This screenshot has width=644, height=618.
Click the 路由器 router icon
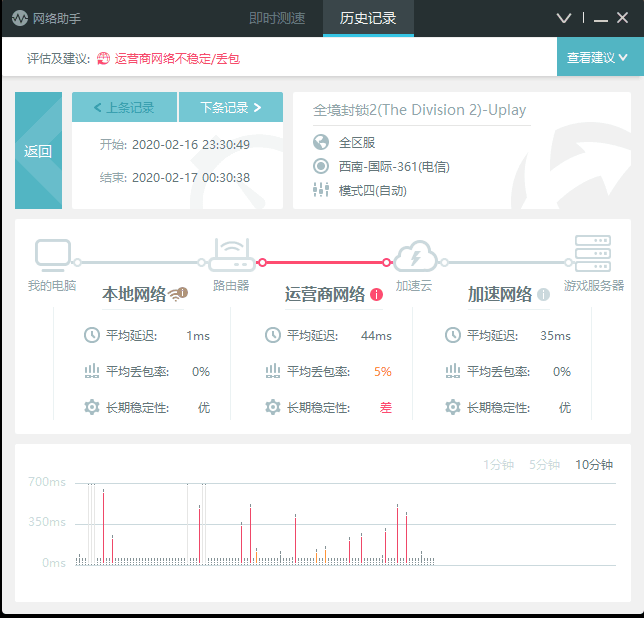point(232,255)
